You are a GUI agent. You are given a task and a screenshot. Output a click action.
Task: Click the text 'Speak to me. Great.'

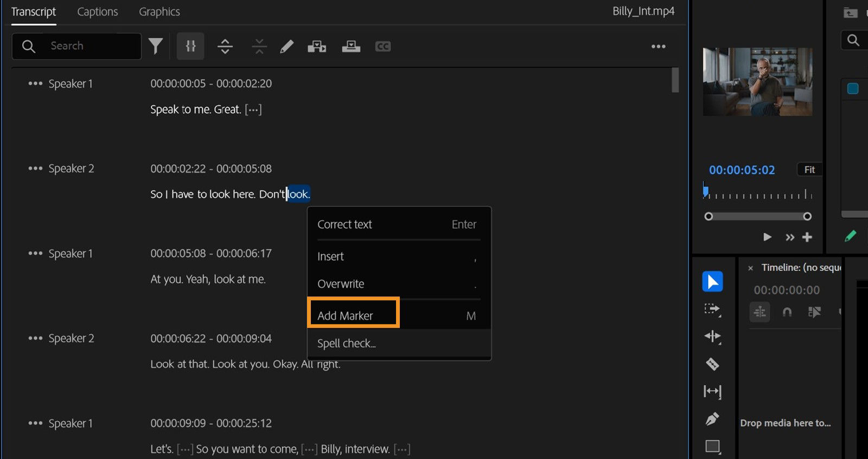[196, 109]
